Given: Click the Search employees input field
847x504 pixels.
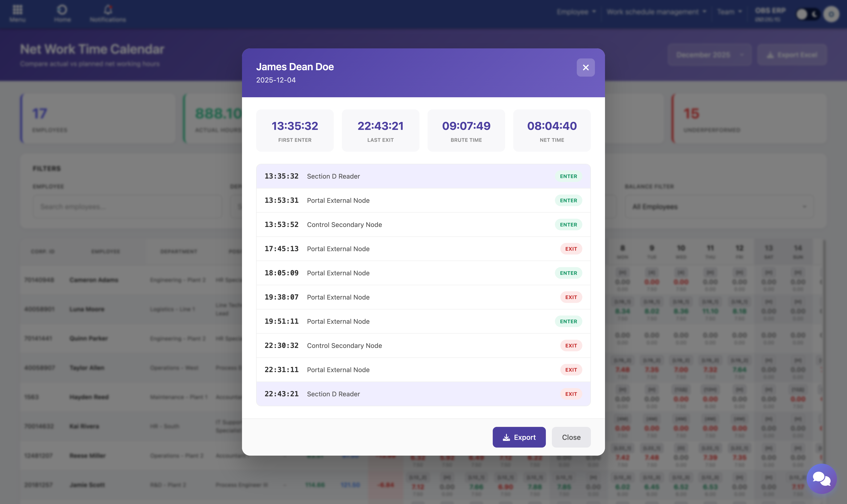Looking at the screenshot, I should click(x=127, y=207).
